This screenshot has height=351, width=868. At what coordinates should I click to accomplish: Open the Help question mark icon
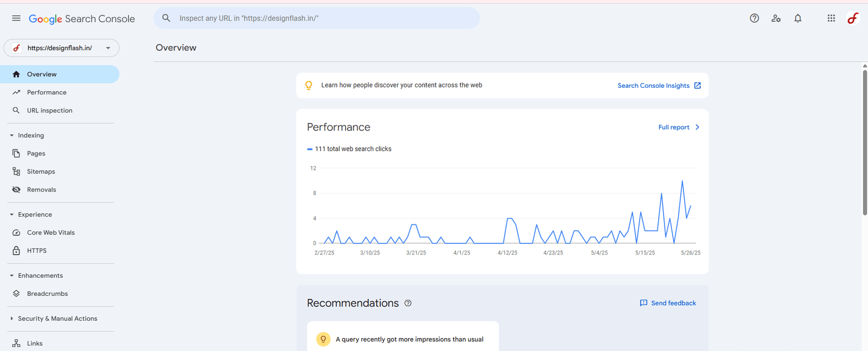coord(754,18)
